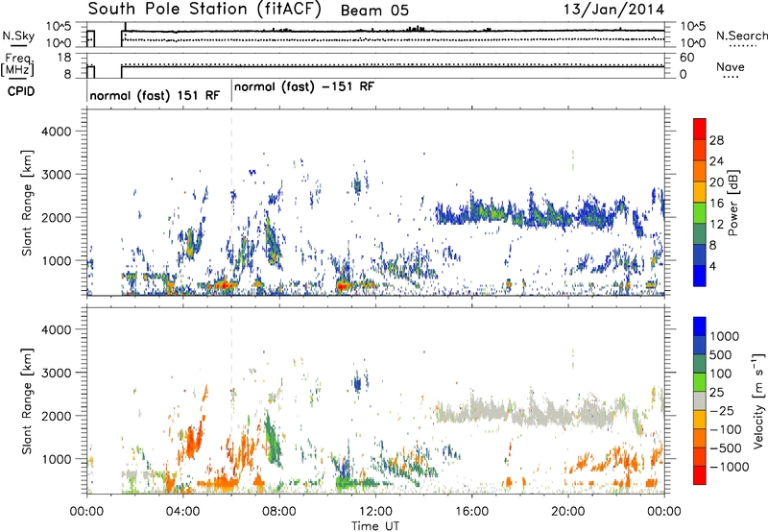
Task: Click the 'Time UT' axis label
Action: pos(375,525)
